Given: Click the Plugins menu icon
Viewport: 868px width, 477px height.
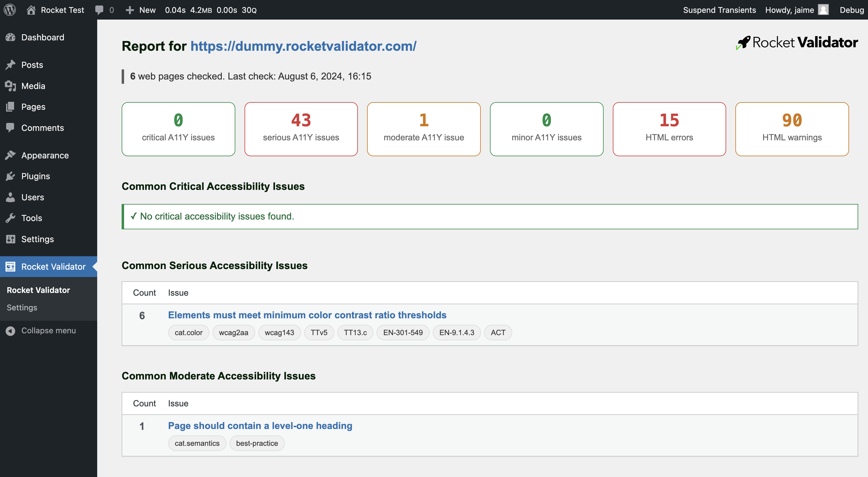Looking at the screenshot, I should tap(11, 176).
